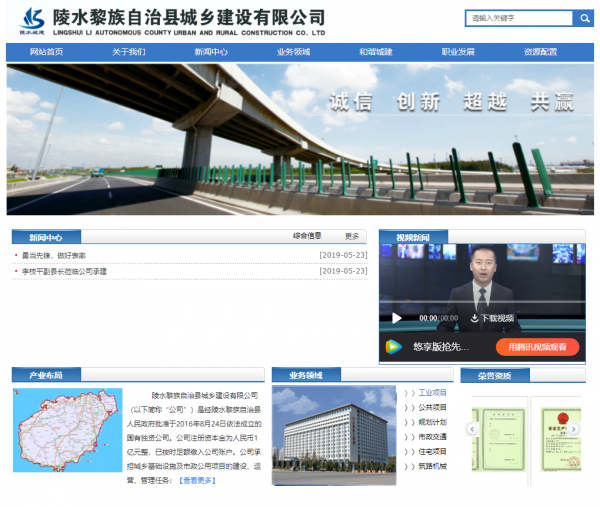
Task: Open the 市政交通 business link
Action: pos(432,437)
